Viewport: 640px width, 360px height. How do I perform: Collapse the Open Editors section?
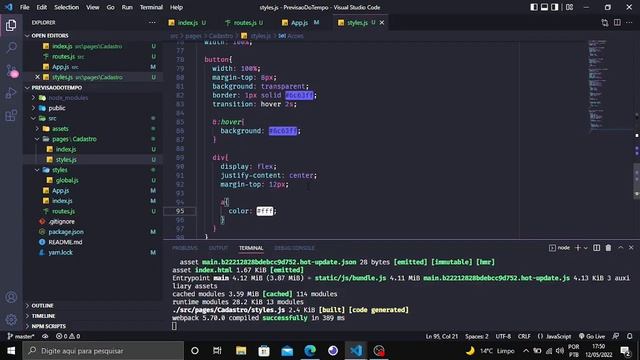(x=50, y=36)
